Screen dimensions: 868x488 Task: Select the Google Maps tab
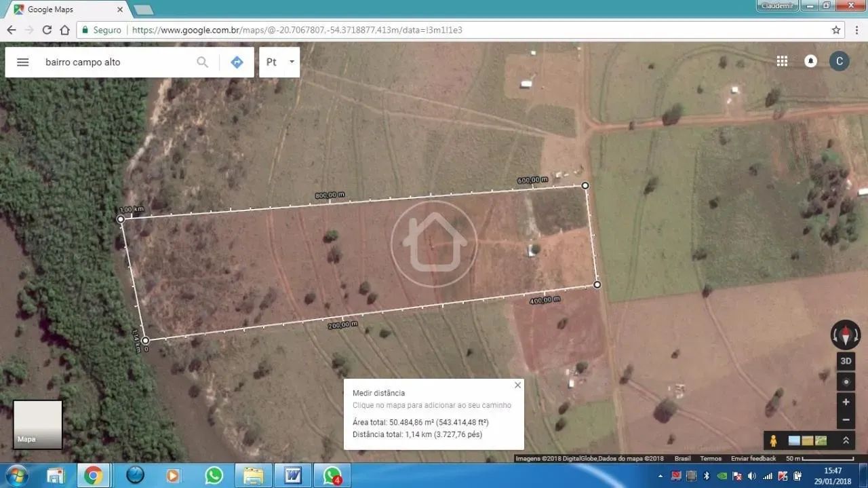coord(68,10)
